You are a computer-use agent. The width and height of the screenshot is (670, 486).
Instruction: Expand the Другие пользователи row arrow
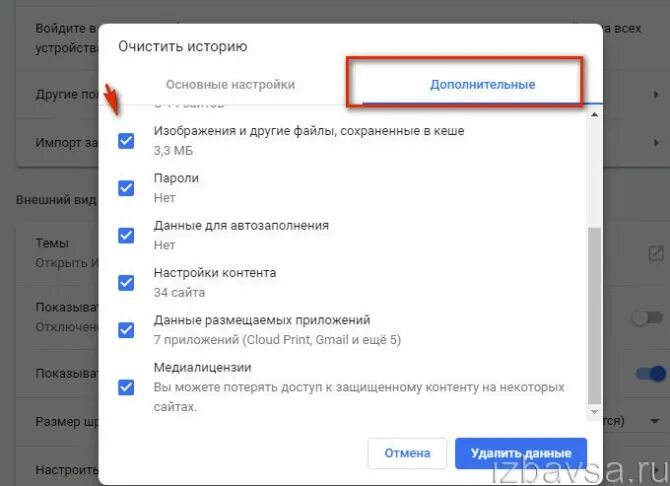click(656, 94)
